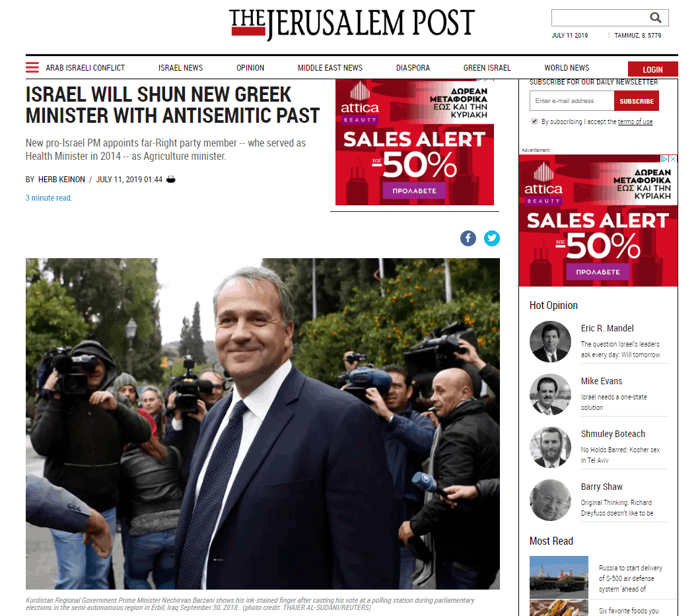The width and height of the screenshot is (700, 616).
Task: Focus the e-mail address field
Action: tap(572, 101)
